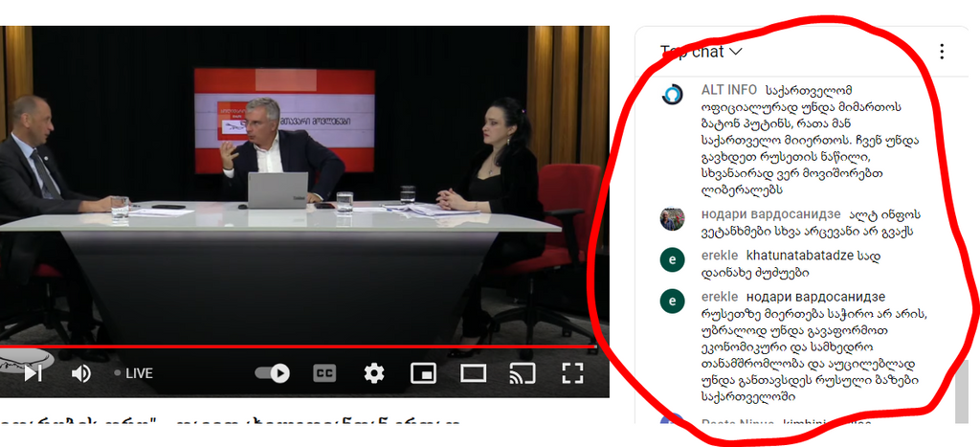Viewport: 980px width, 447px height.
Task: Enter fullscreen mode
Action: [572, 372]
